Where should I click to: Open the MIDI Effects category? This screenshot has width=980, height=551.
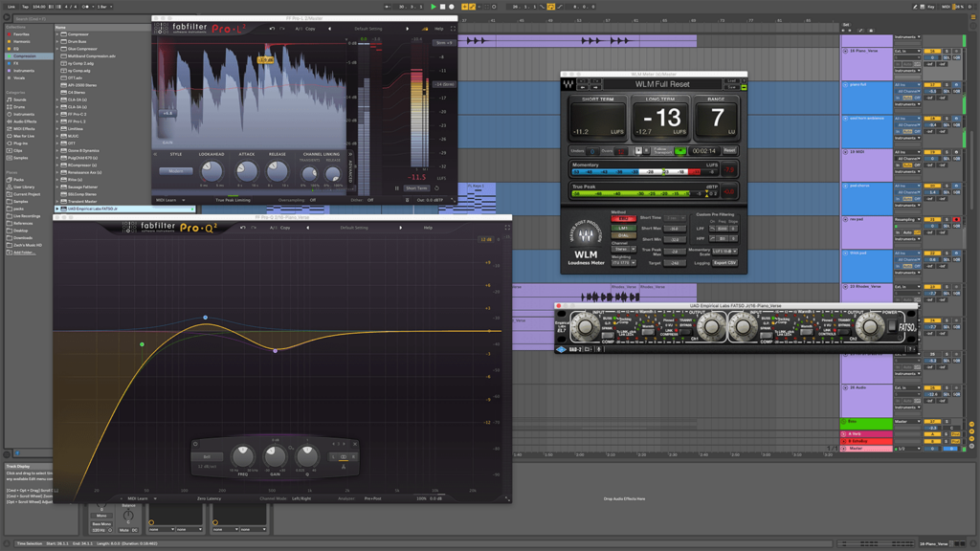[24, 129]
